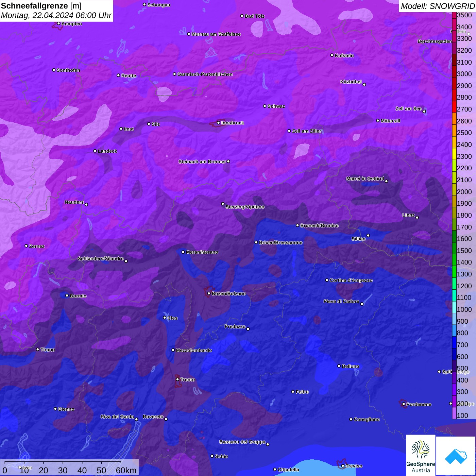Click the Bormio marker dot

(67, 295)
